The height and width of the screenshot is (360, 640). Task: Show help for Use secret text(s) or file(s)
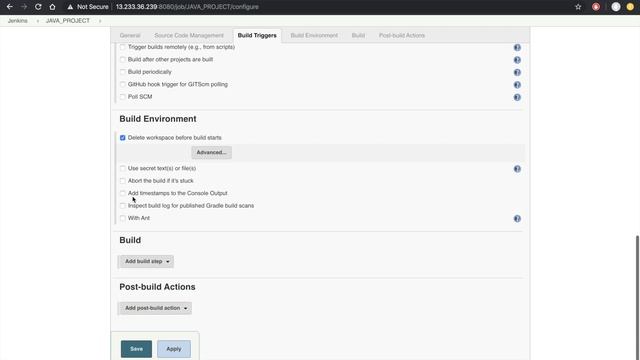point(517,169)
